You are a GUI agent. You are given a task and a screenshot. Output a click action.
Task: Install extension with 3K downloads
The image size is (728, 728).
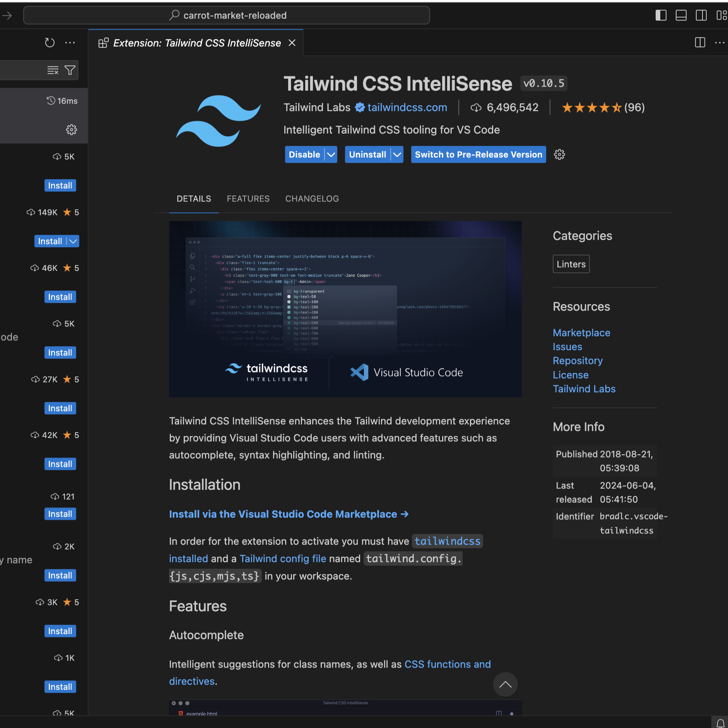[x=60, y=631]
